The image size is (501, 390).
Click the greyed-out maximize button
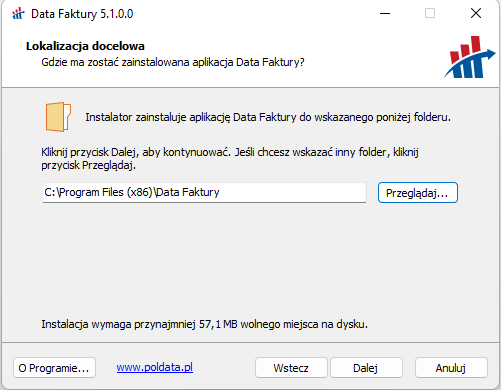coord(430,14)
